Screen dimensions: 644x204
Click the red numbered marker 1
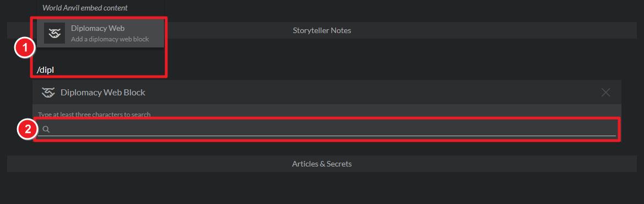coord(25,49)
